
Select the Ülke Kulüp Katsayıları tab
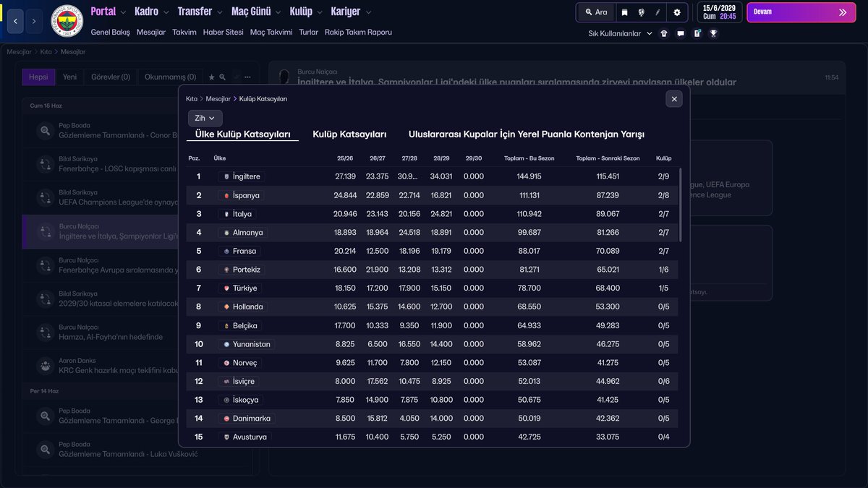point(243,134)
